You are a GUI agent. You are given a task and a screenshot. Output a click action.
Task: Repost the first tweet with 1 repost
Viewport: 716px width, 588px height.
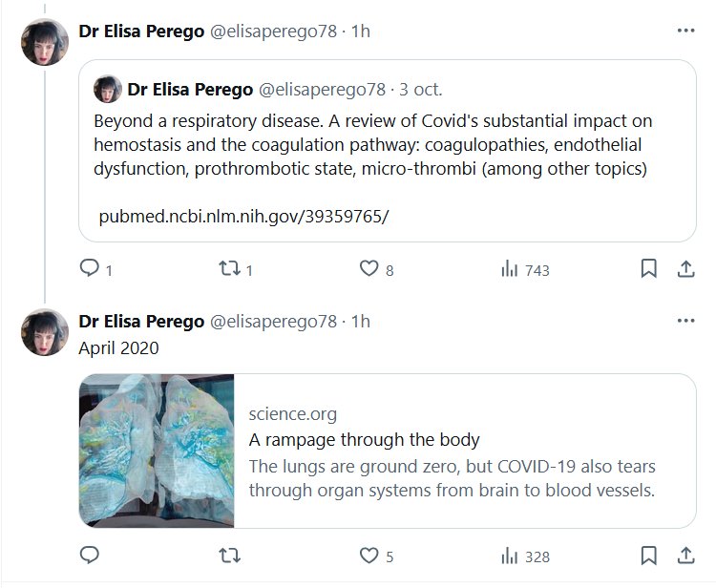(x=229, y=269)
